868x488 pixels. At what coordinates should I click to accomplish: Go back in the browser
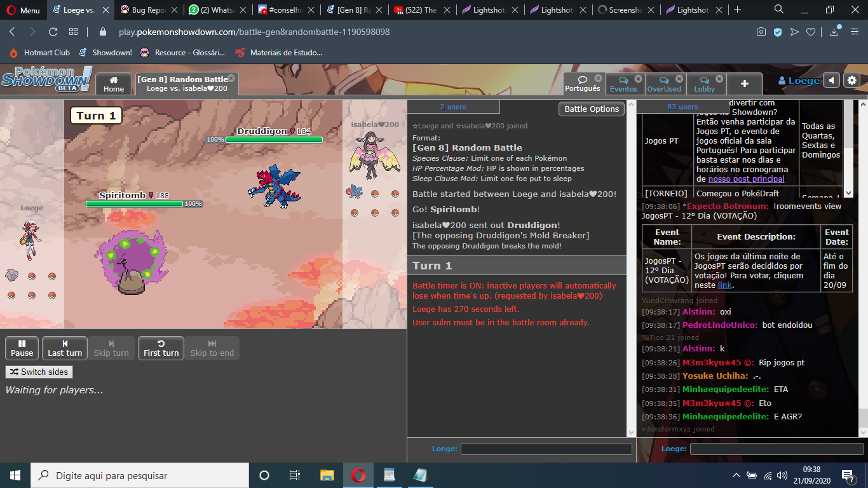pyautogui.click(x=12, y=32)
